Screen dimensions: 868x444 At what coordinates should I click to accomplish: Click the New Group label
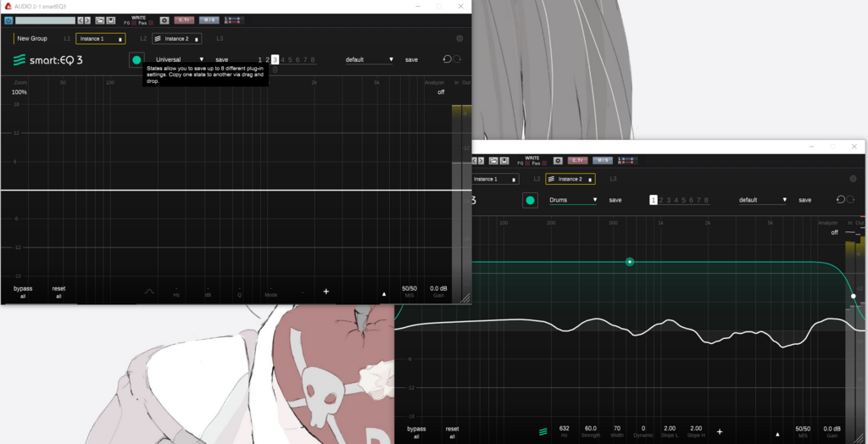point(32,39)
